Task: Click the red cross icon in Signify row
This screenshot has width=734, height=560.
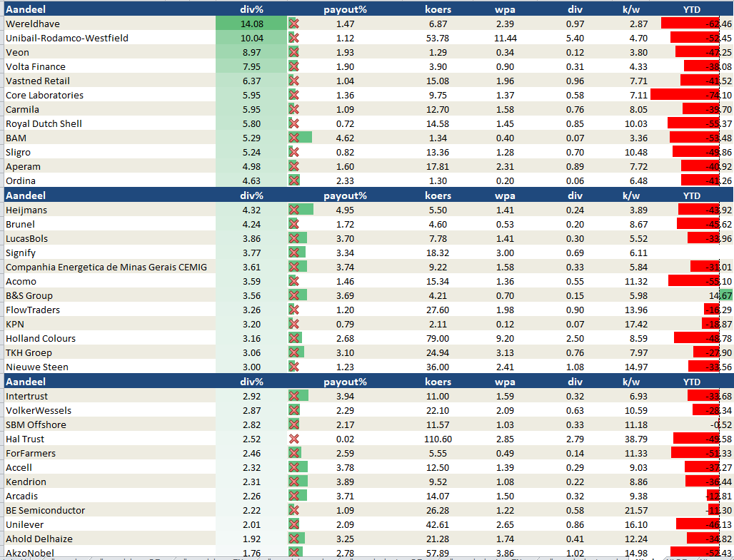Action: pos(294,253)
